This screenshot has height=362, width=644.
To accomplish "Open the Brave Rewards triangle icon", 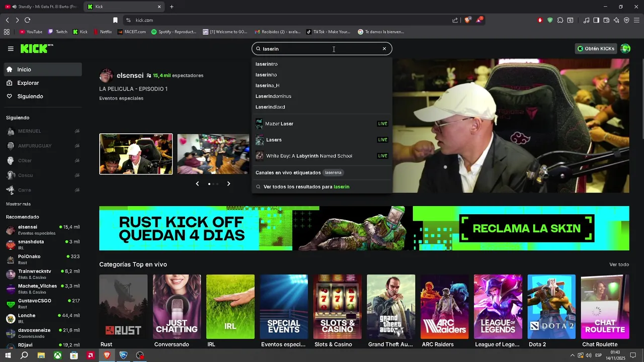I will 479,20.
